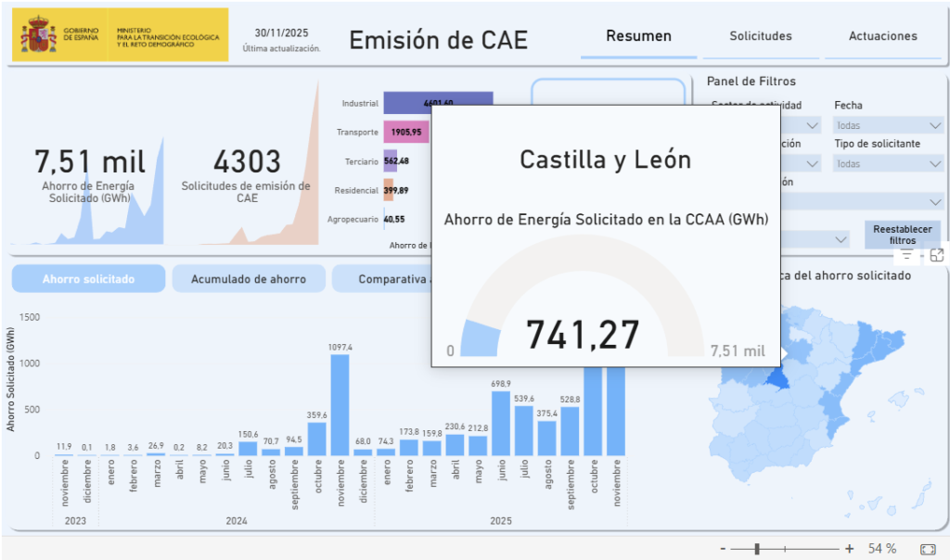This screenshot has height=560, width=950.
Task: Click the zoom level slider handle
Action: click(757, 549)
